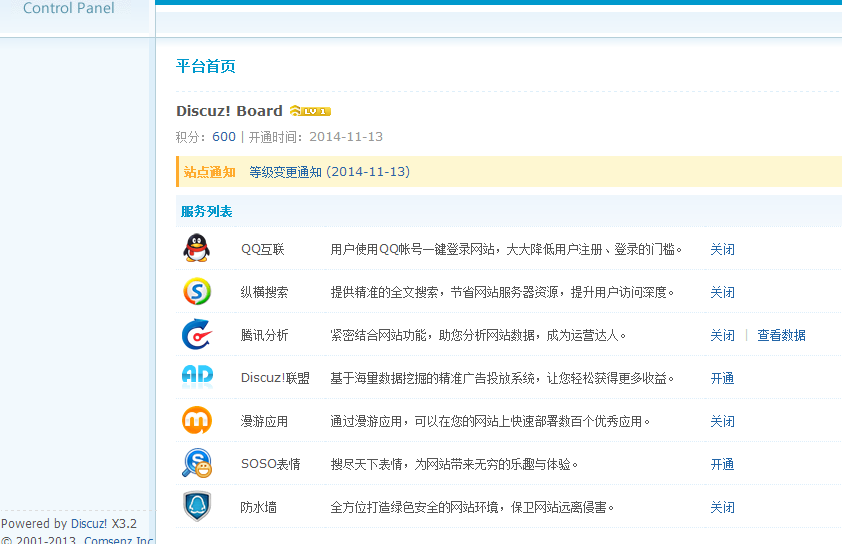
Task: Click the 漫游应用 service name
Action: (x=264, y=421)
